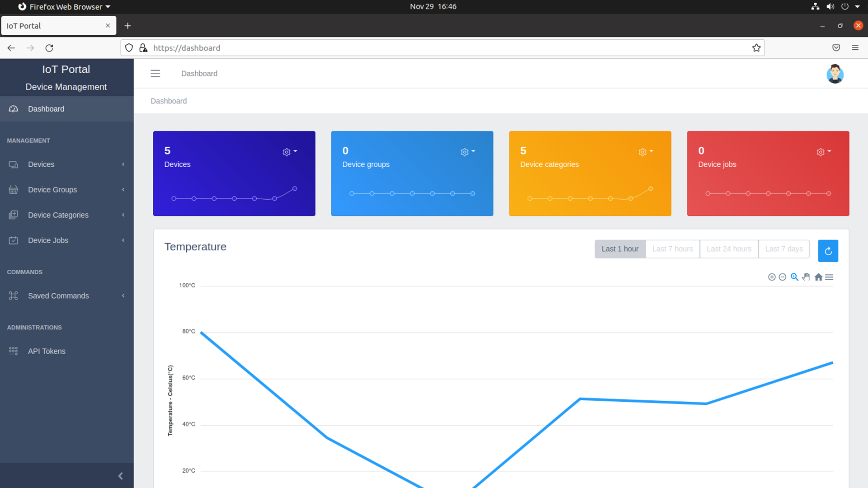Open the system volume indicator
This screenshot has width=868, height=488.
(x=830, y=6)
